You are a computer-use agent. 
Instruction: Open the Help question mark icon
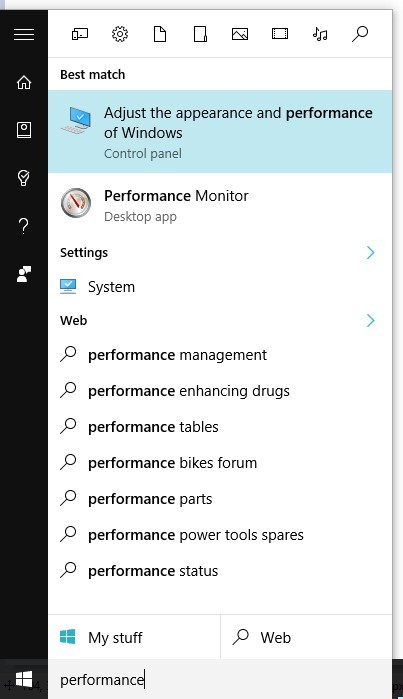(x=24, y=226)
